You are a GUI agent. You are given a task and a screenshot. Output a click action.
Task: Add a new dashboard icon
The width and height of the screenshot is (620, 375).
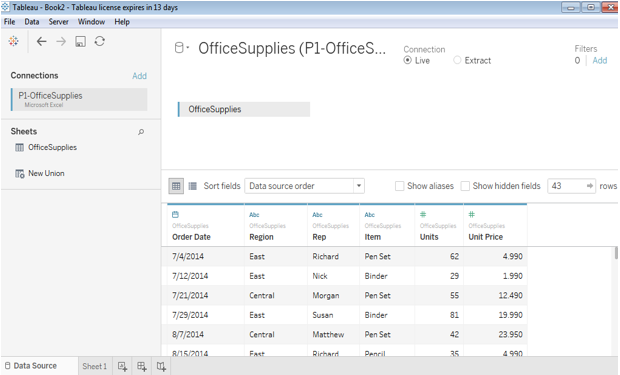click(142, 367)
